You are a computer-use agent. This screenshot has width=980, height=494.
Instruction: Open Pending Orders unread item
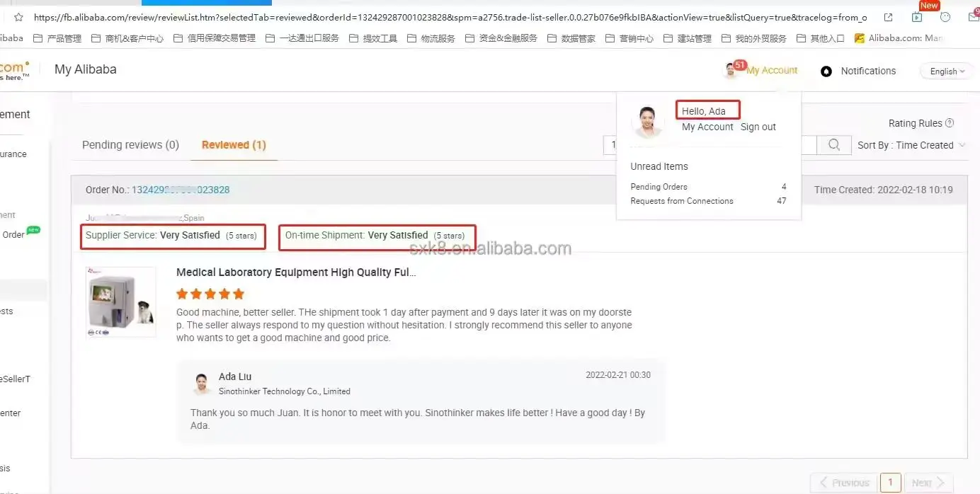click(708, 187)
